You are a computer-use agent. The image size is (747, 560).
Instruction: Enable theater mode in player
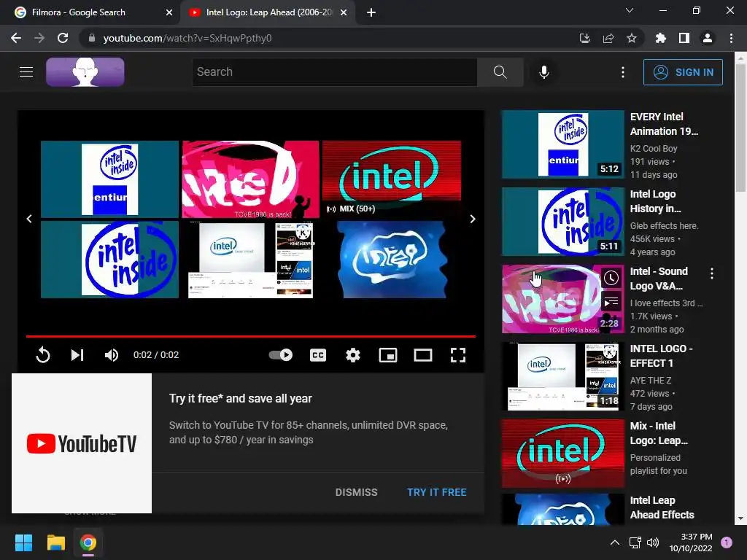(422, 355)
